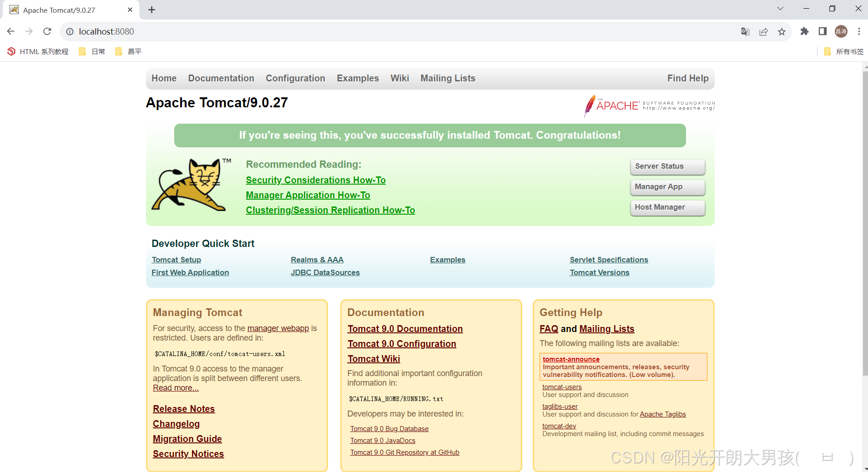Click the Host Manager button

pyautogui.click(x=667, y=207)
